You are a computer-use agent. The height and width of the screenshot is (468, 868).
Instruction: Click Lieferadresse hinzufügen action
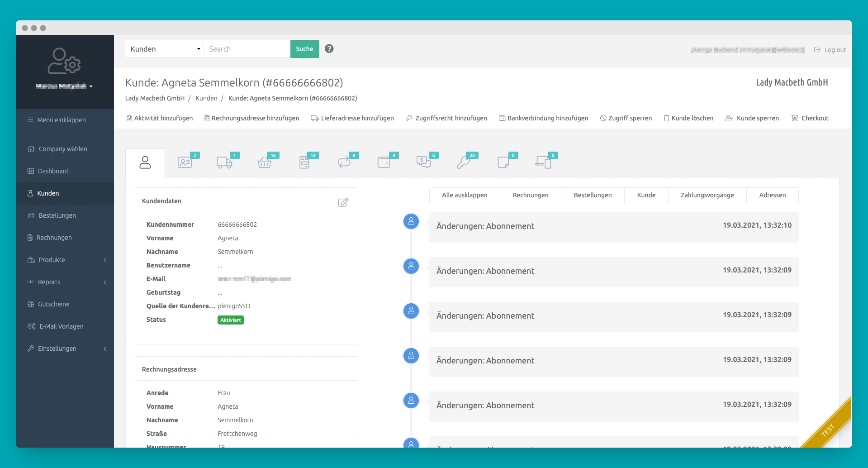[352, 118]
